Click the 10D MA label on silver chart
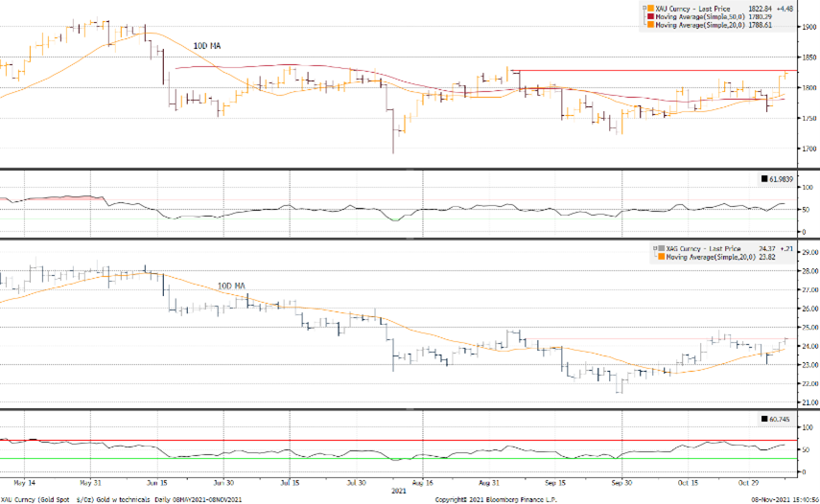The image size is (820, 504). [230, 286]
